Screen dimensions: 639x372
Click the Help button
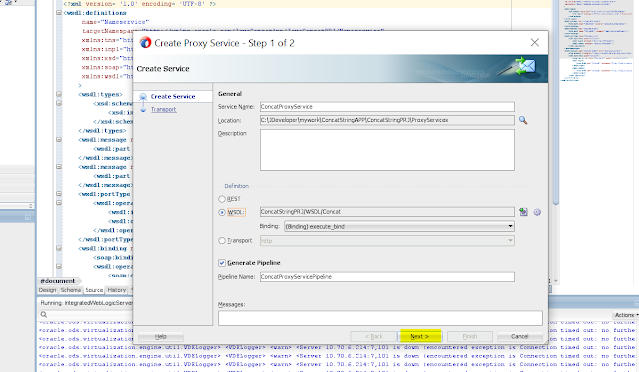point(161,337)
